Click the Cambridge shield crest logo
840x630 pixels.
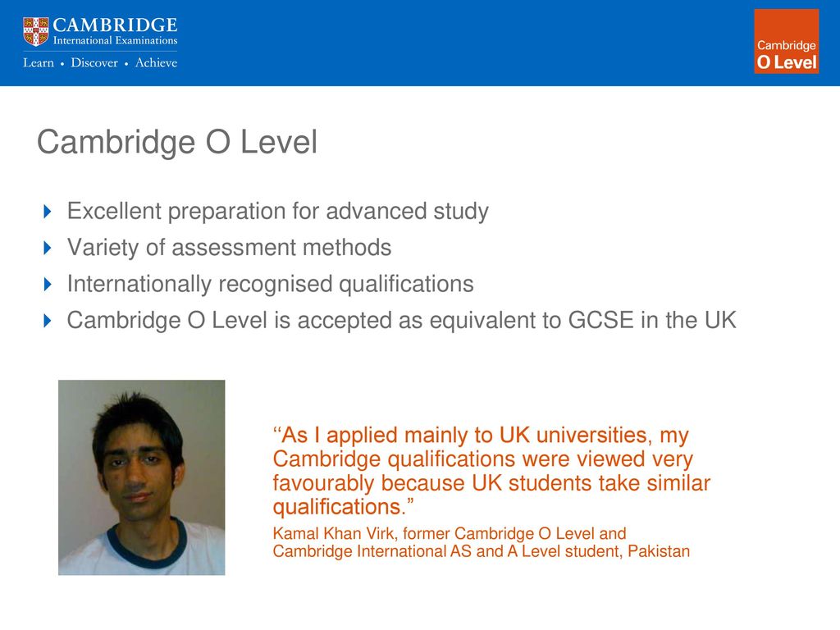click(36, 32)
